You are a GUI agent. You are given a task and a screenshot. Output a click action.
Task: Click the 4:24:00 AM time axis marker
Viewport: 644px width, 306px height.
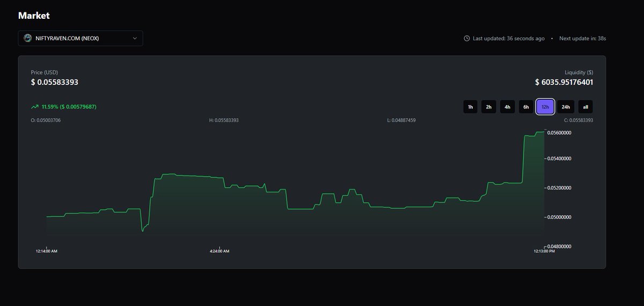[x=219, y=251]
